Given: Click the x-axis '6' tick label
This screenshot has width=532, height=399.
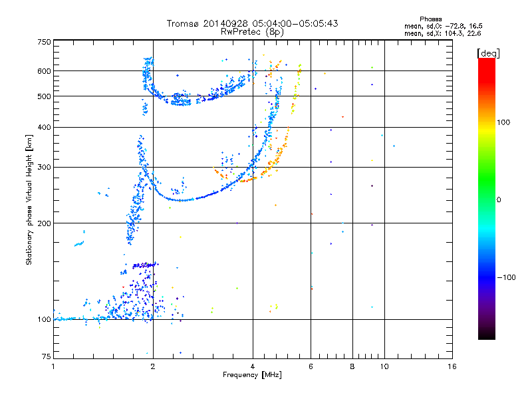Looking at the screenshot, I should click(311, 366).
